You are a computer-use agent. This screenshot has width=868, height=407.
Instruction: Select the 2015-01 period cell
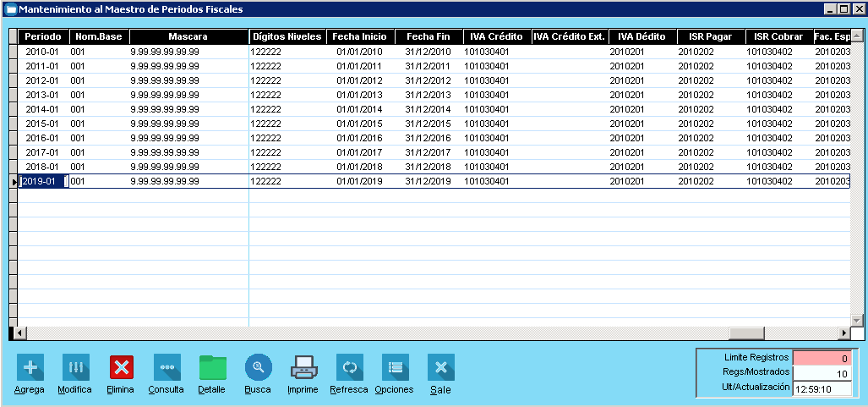coord(42,124)
